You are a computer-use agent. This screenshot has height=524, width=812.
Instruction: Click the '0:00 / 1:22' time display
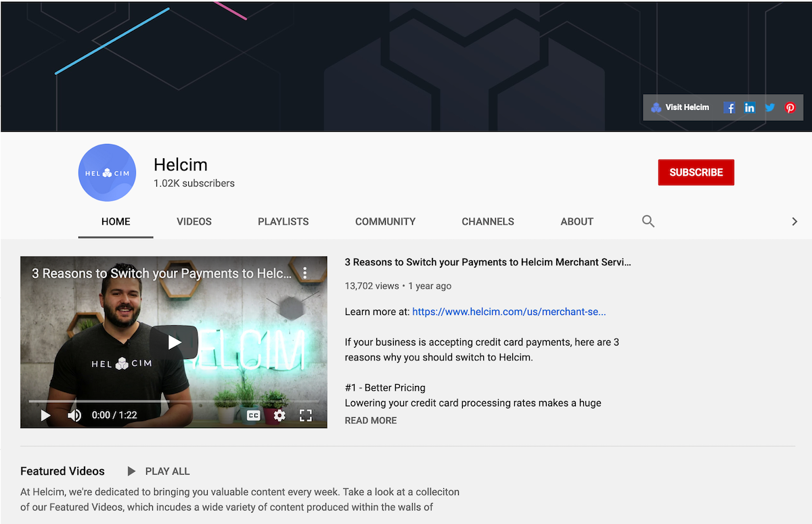point(114,415)
